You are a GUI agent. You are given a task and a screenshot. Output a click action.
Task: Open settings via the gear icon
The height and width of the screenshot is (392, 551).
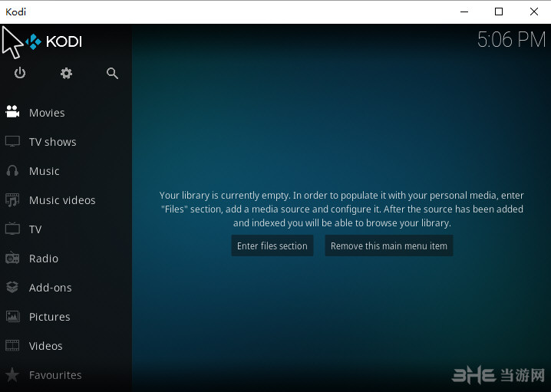pyautogui.click(x=66, y=73)
